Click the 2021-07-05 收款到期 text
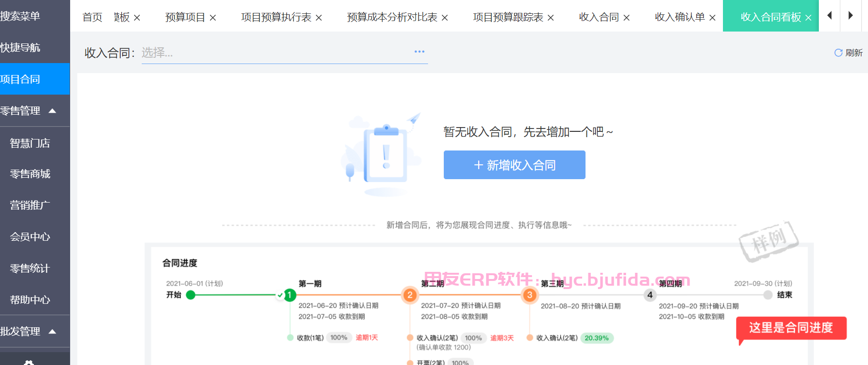Viewport: 868px width, 365px height. pyautogui.click(x=332, y=316)
